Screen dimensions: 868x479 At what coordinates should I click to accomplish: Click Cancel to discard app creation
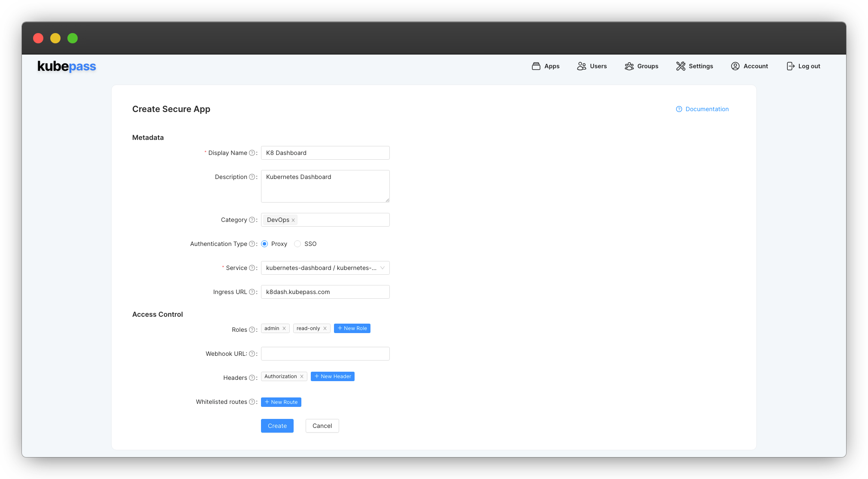tap(322, 426)
